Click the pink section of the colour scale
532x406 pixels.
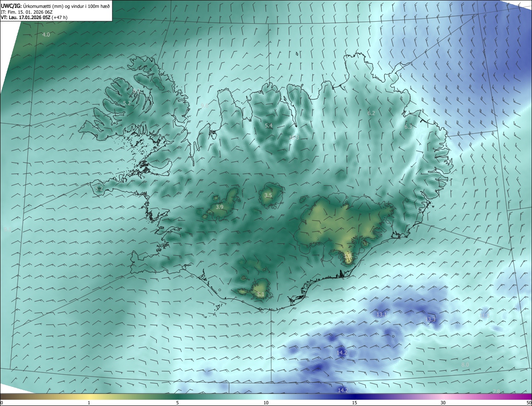[443, 396]
